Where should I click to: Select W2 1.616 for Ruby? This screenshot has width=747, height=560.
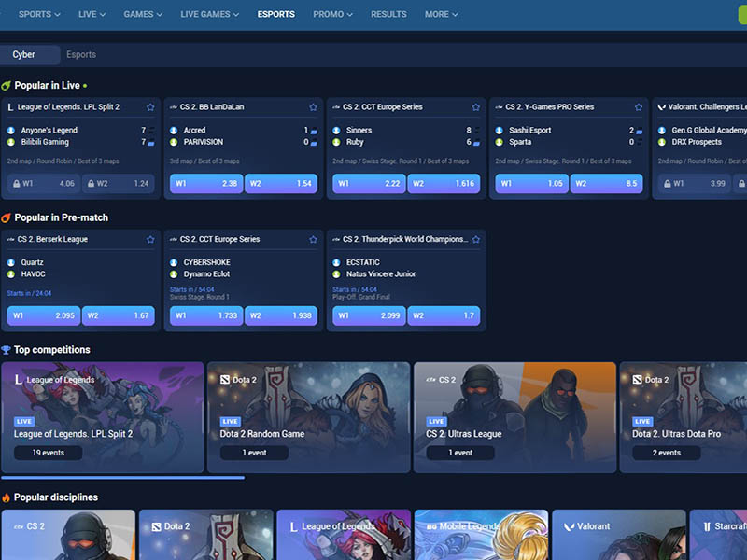coord(444,183)
